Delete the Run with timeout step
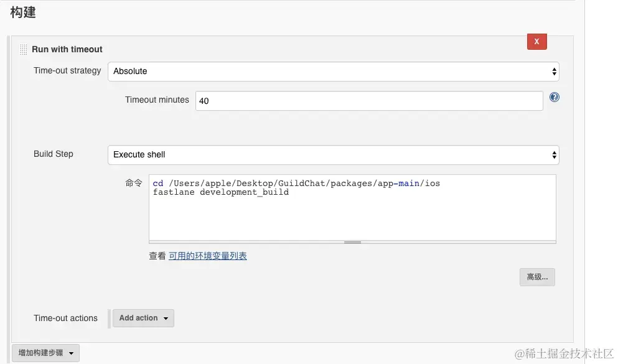618x364 pixels. click(x=536, y=42)
